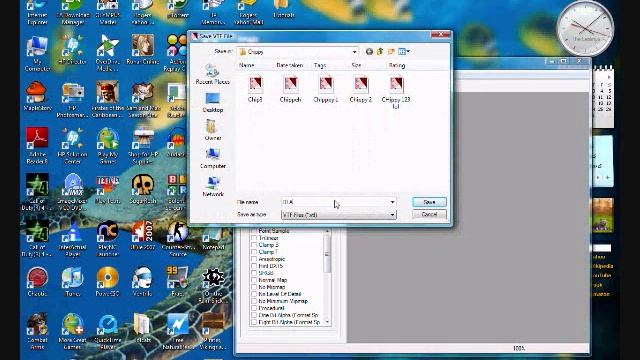Tick the No Mipmap flag checkbox
This screenshot has height=360, width=640.
[x=254, y=287]
